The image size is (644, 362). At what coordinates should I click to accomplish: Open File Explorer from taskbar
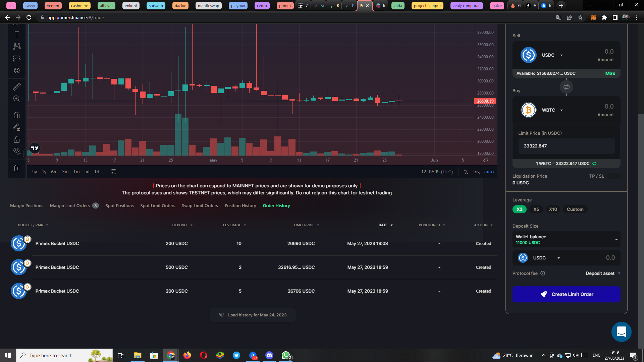click(x=138, y=355)
